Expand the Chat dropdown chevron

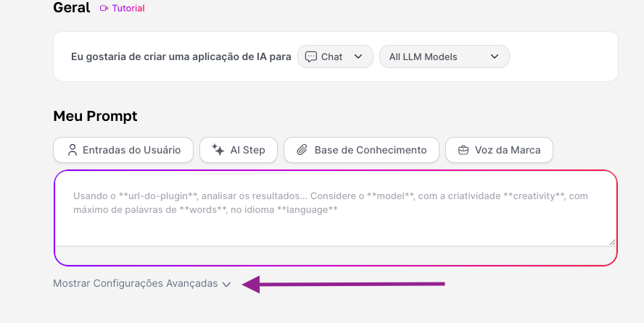pos(358,56)
